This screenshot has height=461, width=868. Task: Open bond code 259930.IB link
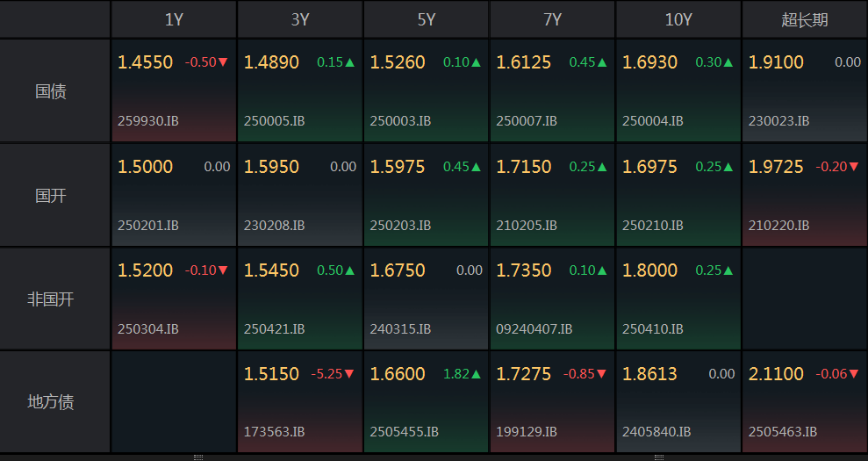[147, 121]
